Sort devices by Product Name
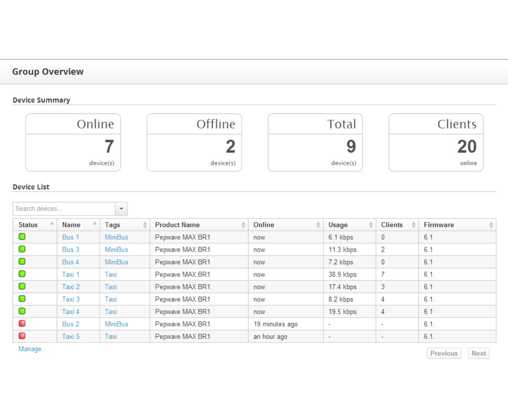This screenshot has width=508, height=420. pos(199,225)
